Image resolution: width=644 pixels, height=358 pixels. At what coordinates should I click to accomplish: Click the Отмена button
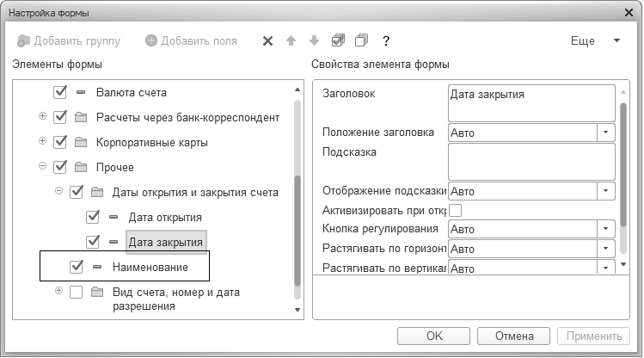[x=513, y=336]
